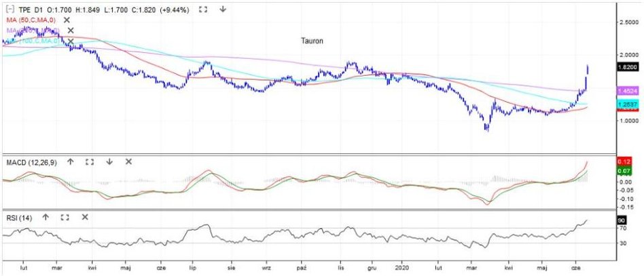Screen dimensions: 644x276
Task: Remove the MA 50 indicator
Action: [67, 20]
